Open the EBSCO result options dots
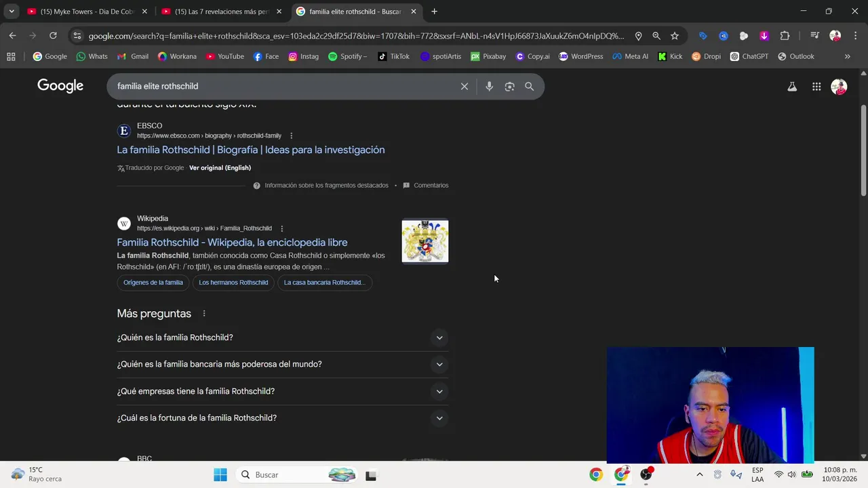This screenshot has width=868, height=488. [291, 136]
